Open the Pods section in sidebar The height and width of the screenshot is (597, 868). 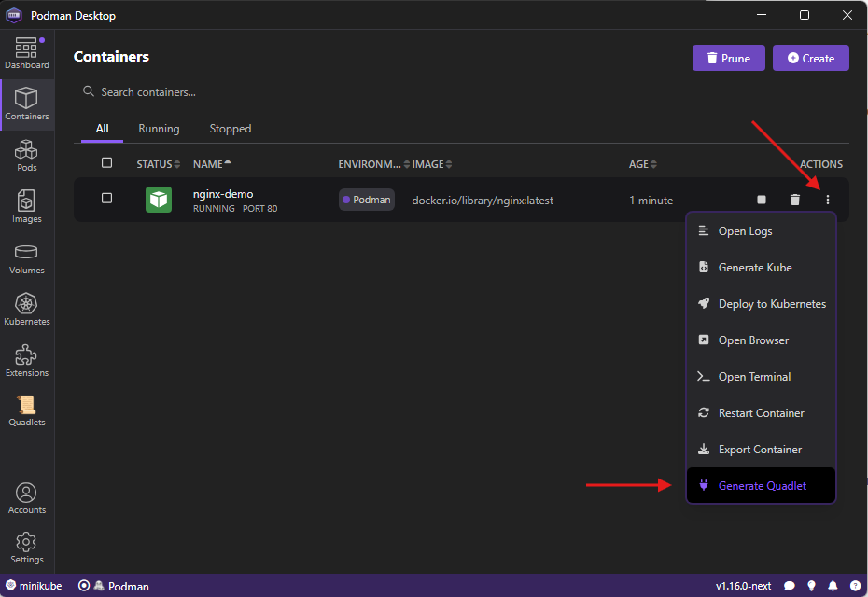tap(27, 156)
